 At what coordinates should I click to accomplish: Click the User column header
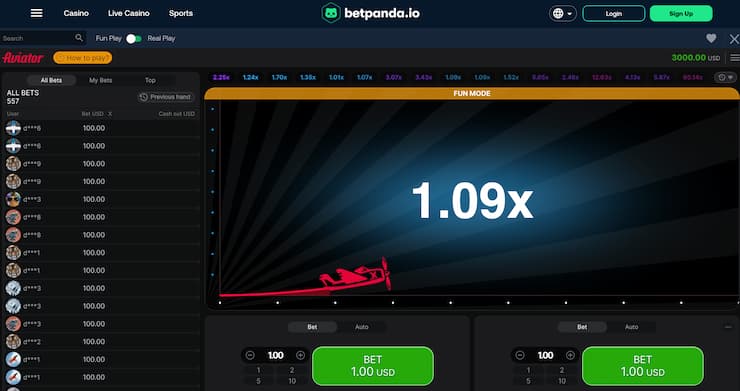(x=13, y=114)
